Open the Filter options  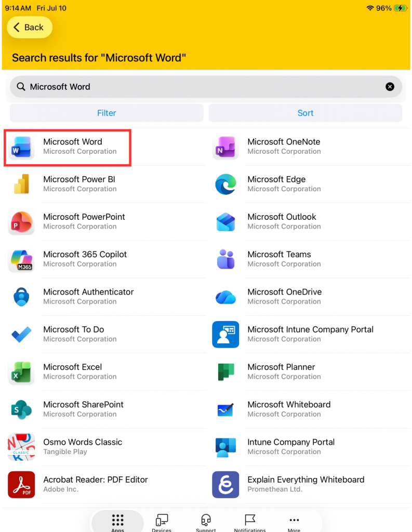click(107, 113)
